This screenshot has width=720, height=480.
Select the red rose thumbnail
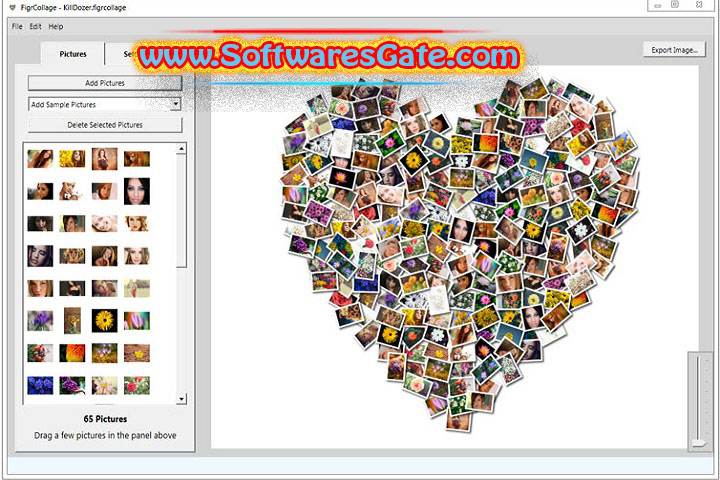(136, 385)
